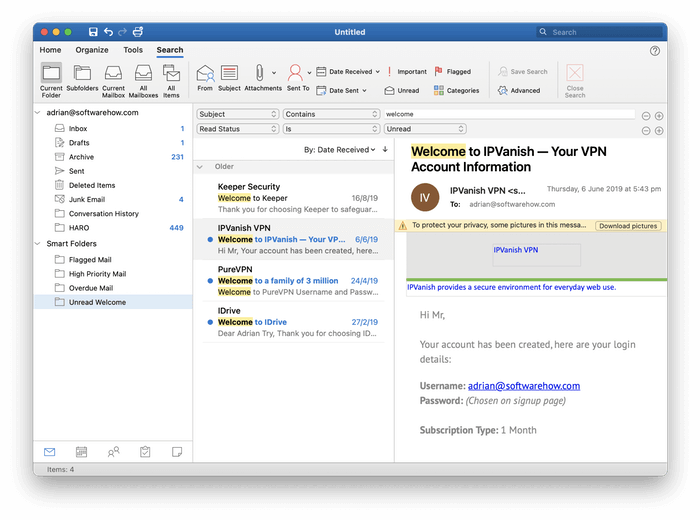Screen dimensions: 700x520
Task: Switch to the Home tab
Action: pos(50,50)
